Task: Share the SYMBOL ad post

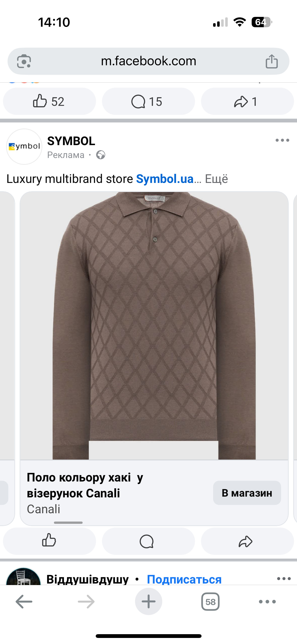Action: pyautogui.click(x=247, y=541)
